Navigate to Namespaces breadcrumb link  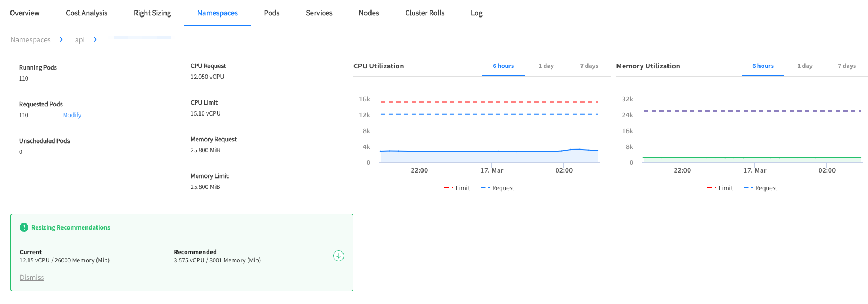pos(31,39)
